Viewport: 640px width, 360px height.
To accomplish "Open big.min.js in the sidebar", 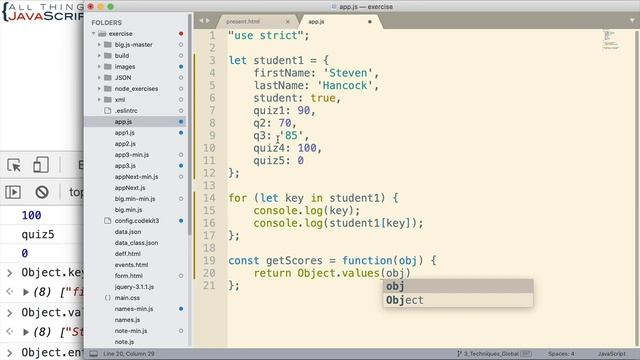I will [128, 210].
